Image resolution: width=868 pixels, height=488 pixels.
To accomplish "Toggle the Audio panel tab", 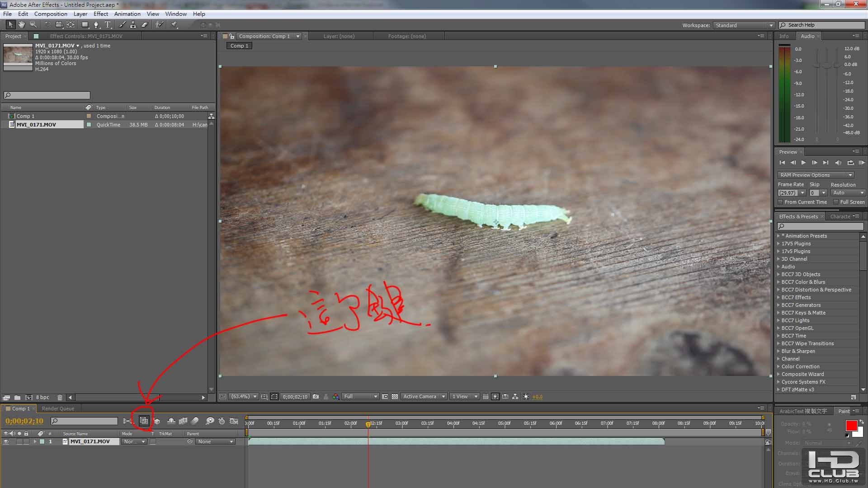I will coord(807,36).
